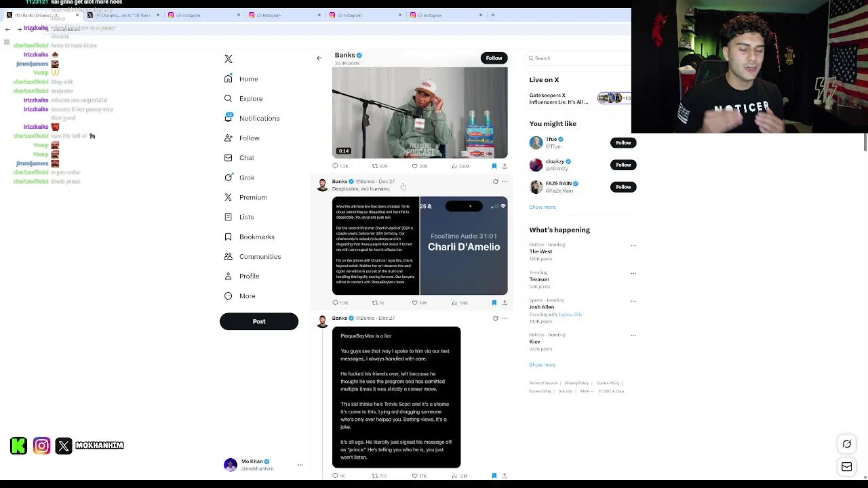
Task: Open the FaceTime Audio Charli D'Amelio image
Action: coord(464,246)
